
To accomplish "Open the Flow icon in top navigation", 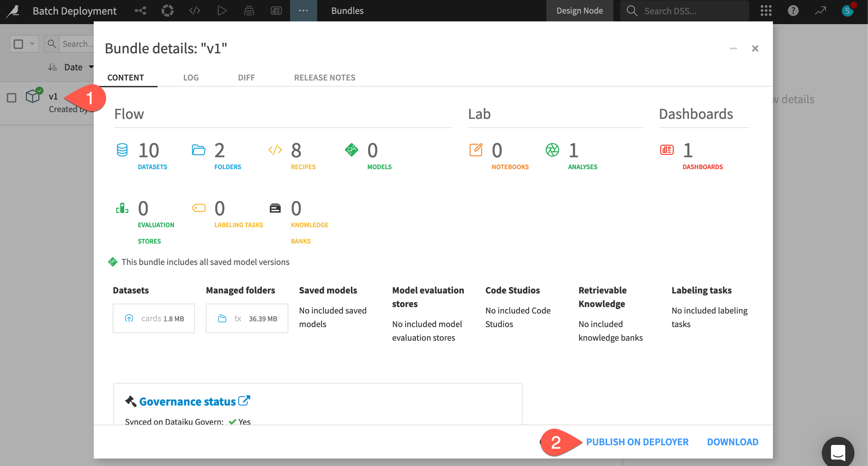I will (x=140, y=11).
